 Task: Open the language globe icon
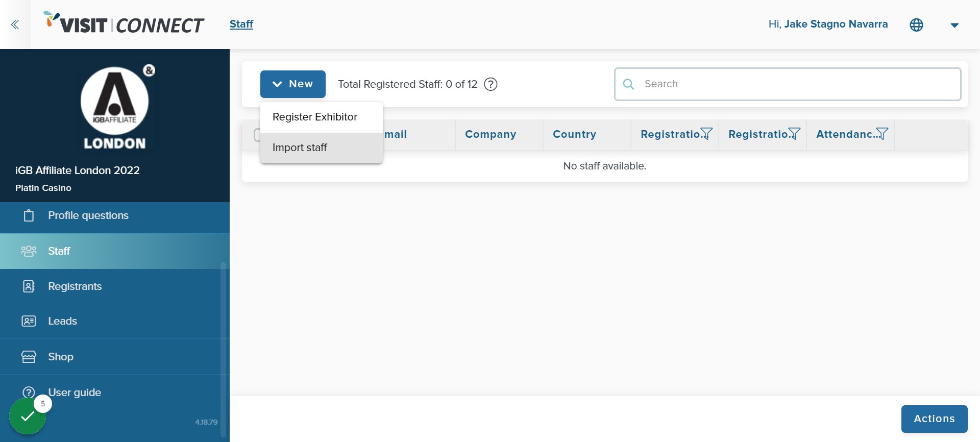pos(916,24)
